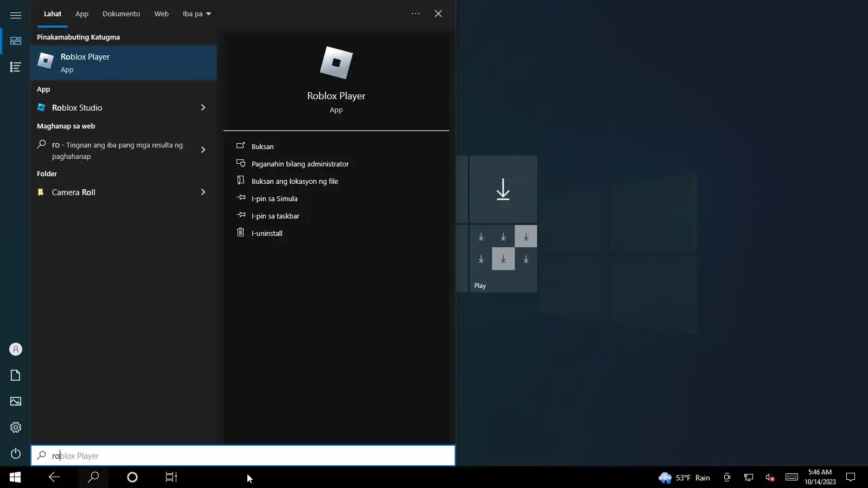868x488 pixels.
Task: Switch to the Dokumento tab
Action: pos(122,14)
